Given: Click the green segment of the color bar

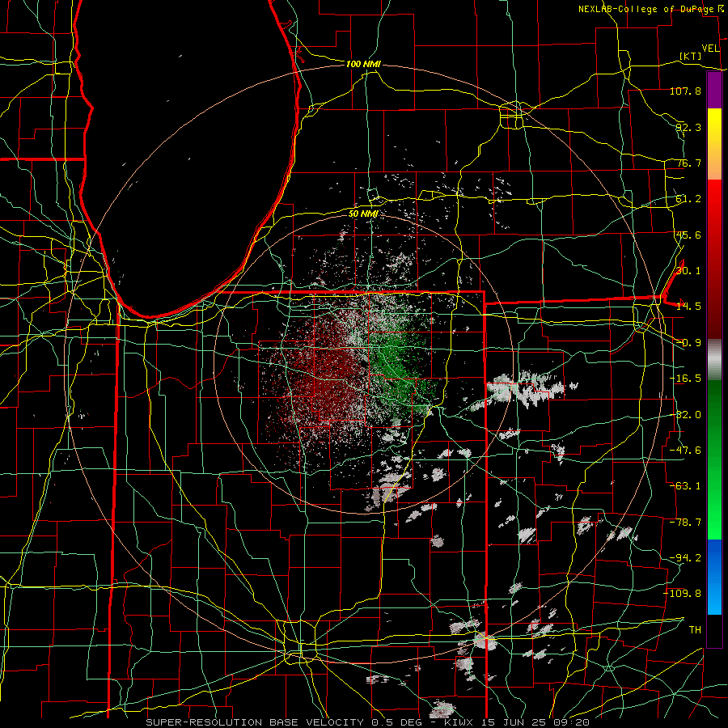Looking at the screenshot, I should [714, 459].
